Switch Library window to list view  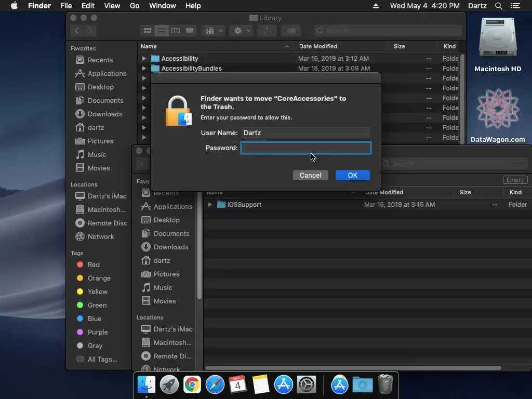(x=162, y=31)
